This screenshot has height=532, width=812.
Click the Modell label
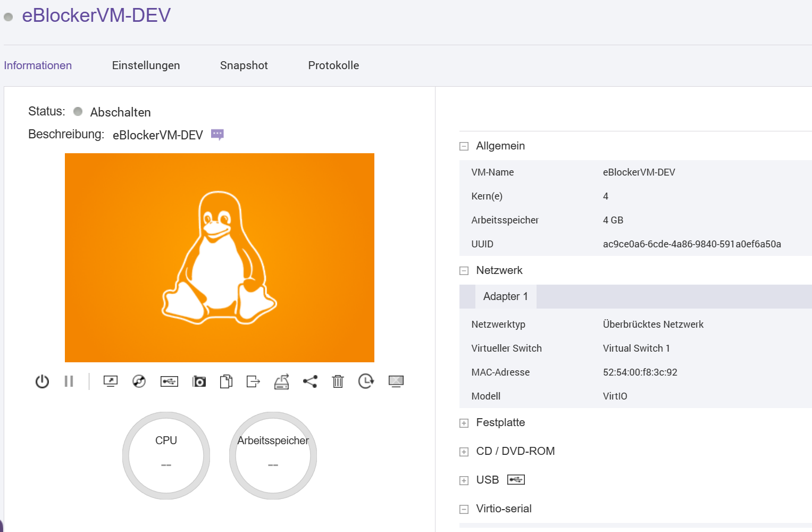pyautogui.click(x=486, y=396)
